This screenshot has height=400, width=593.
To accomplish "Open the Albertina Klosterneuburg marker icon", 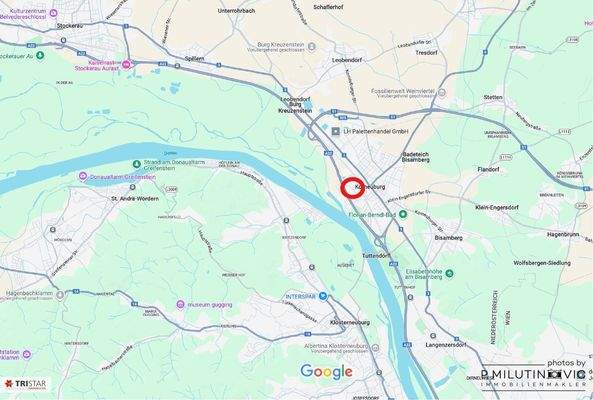I will click(x=375, y=348).
